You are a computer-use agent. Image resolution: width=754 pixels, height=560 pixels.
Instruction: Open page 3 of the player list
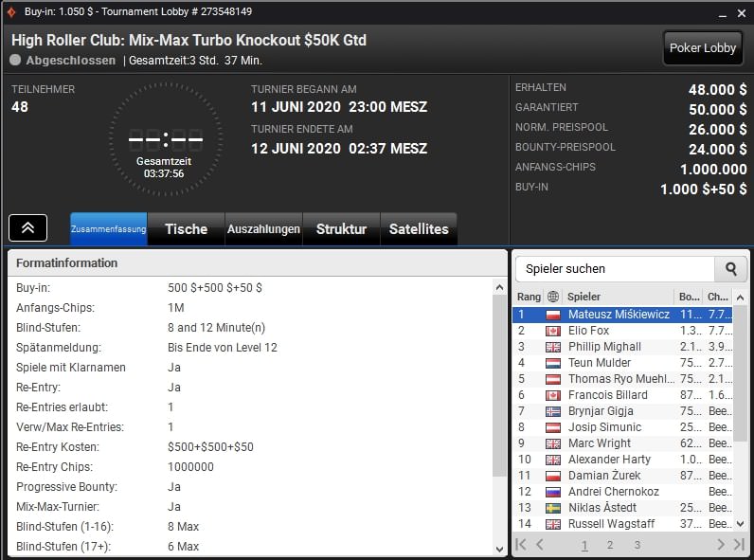click(637, 545)
